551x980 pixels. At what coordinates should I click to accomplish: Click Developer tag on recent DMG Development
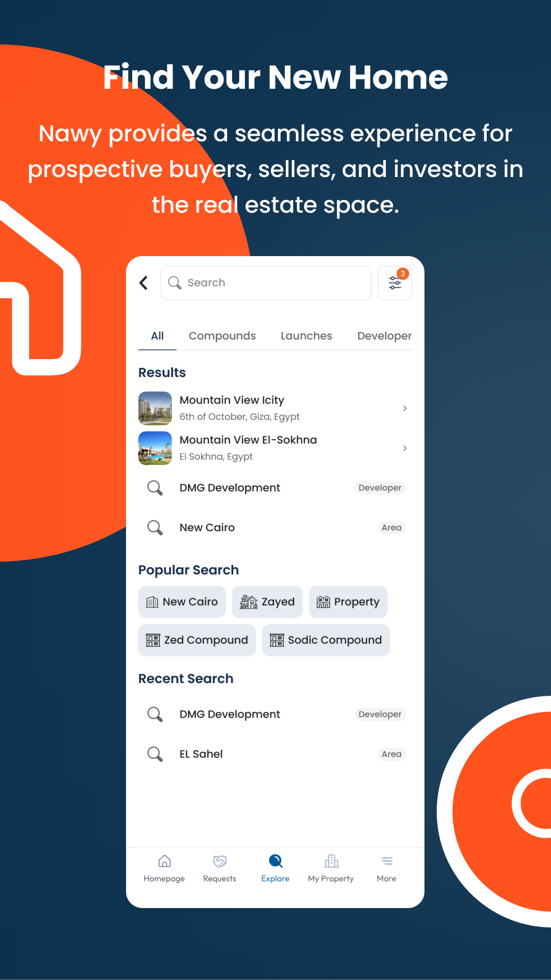[380, 714]
